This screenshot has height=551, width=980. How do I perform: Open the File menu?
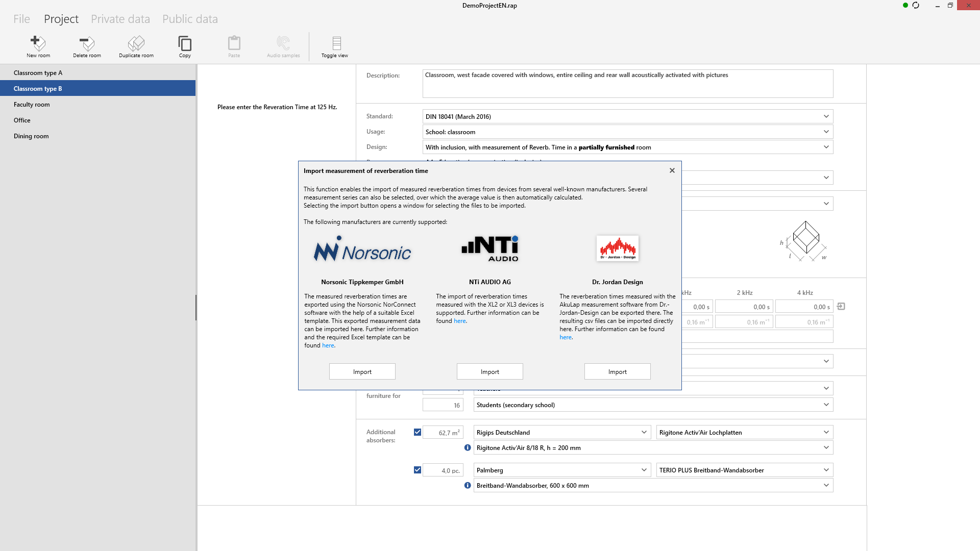[x=21, y=18]
